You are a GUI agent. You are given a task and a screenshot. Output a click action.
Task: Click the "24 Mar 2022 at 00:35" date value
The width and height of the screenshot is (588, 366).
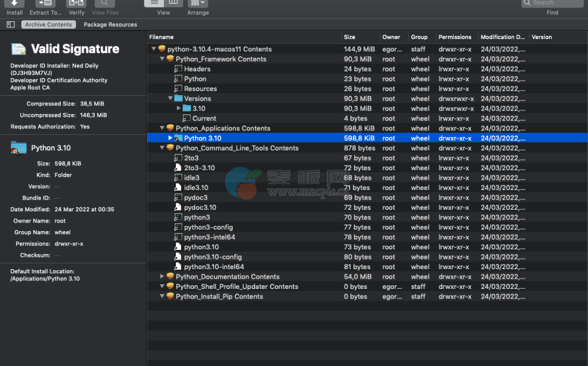pos(84,209)
